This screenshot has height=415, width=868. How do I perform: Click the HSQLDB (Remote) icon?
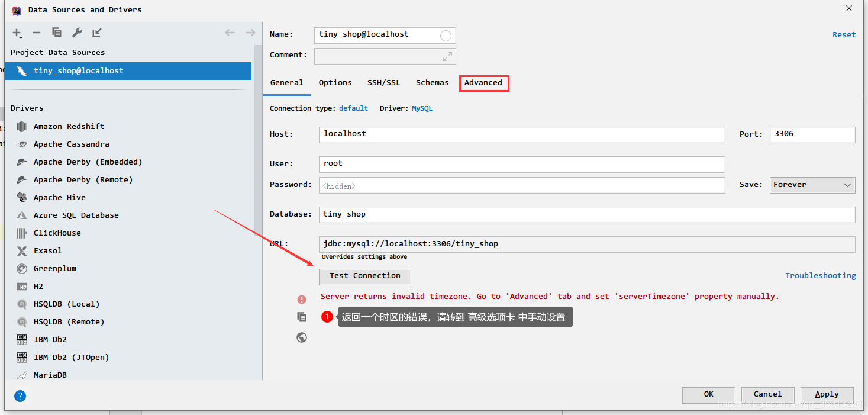click(22, 321)
